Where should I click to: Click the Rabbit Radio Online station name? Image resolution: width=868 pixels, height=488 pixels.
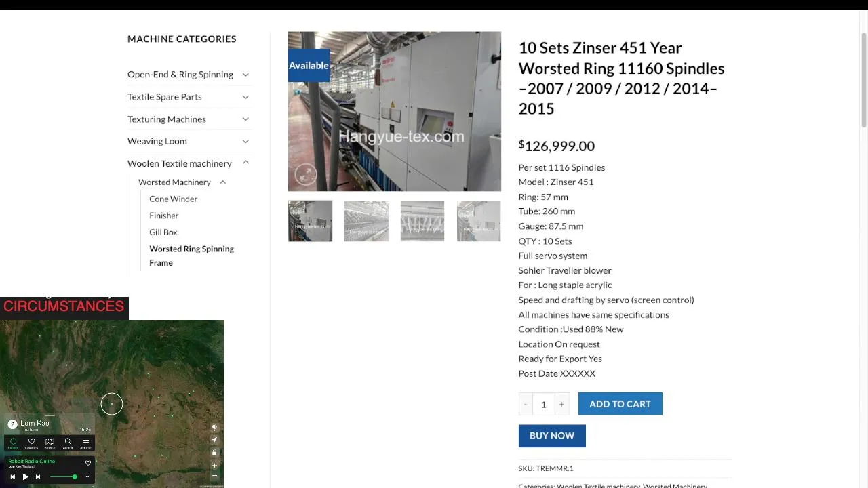[32, 461]
